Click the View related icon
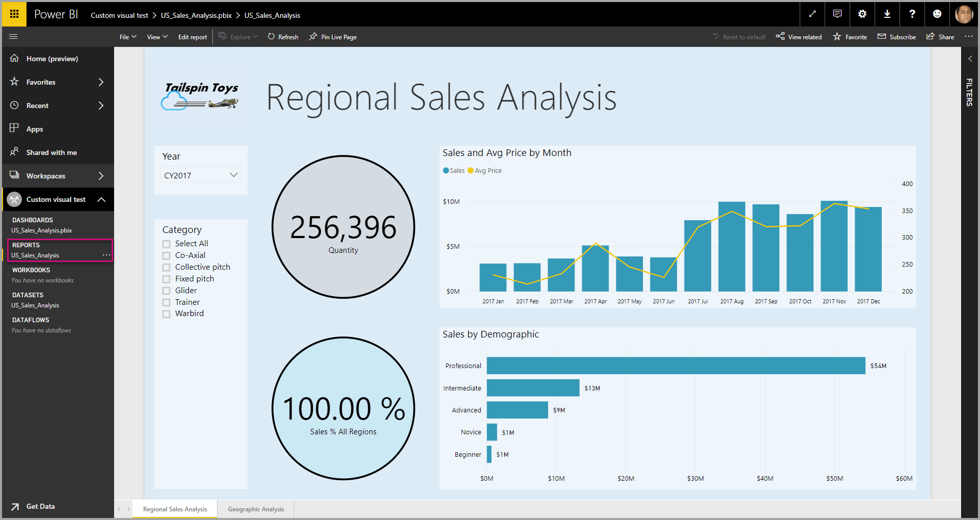 (x=798, y=36)
